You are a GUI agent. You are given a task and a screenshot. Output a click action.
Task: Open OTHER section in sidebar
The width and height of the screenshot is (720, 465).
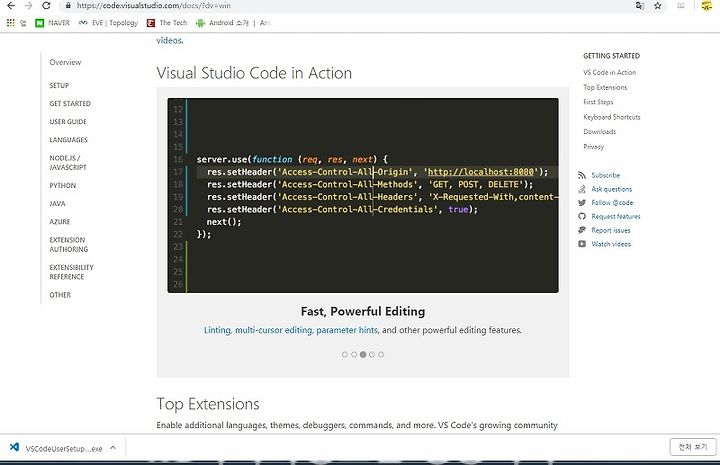point(60,295)
